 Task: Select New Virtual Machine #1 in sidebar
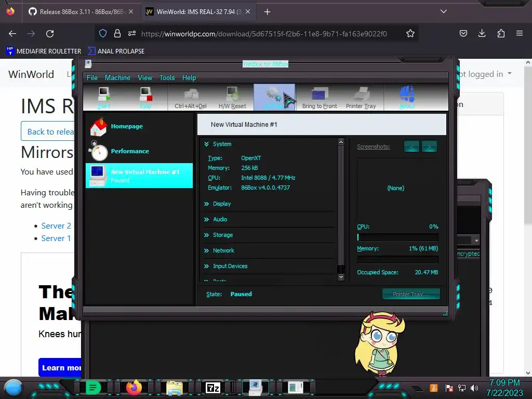[139, 176]
